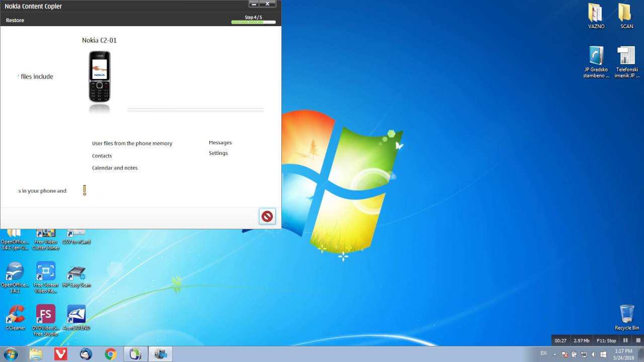The width and height of the screenshot is (644, 362).
Task: Show hidden system tray icons
Action: click(555, 354)
